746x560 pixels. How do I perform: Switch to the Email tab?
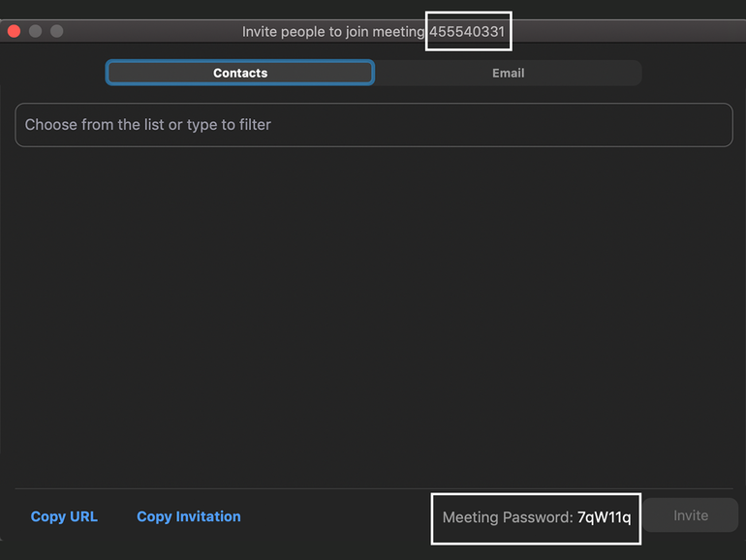point(508,73)
